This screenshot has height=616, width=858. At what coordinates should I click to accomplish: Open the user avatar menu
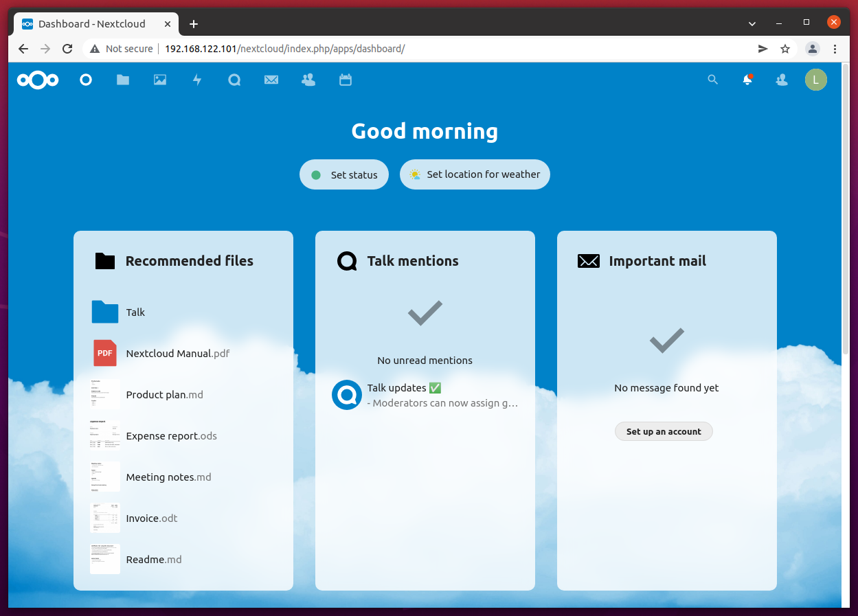pos(816,80)
